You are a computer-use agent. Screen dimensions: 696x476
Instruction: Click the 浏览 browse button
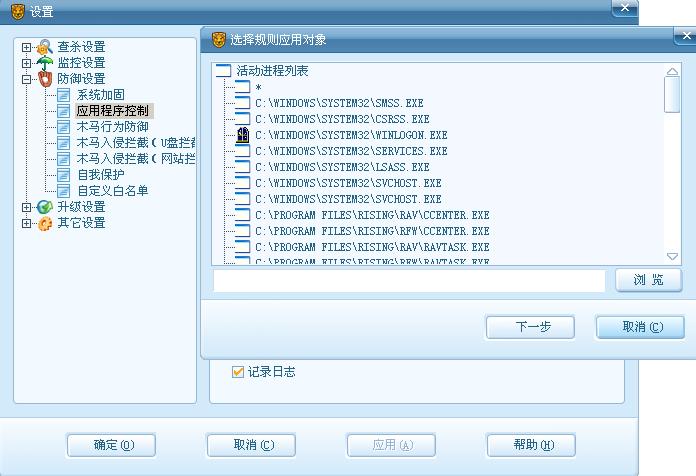coord(649,280)
